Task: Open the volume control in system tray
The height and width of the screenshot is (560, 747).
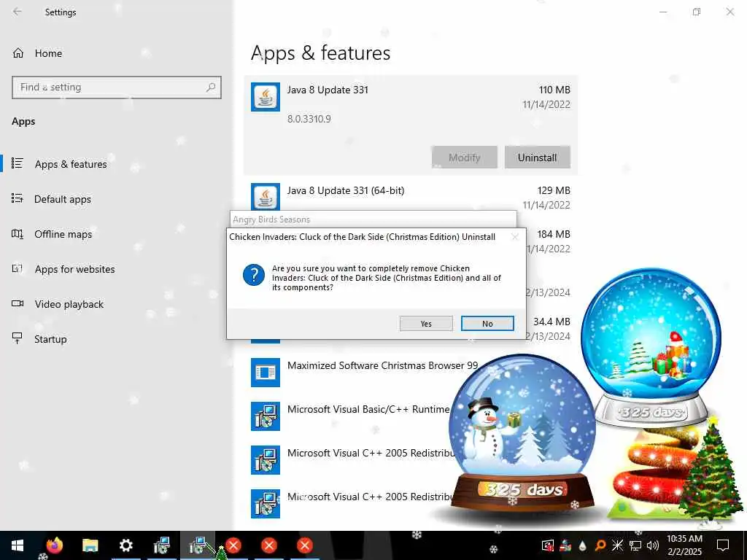Action: pos(653,545)
